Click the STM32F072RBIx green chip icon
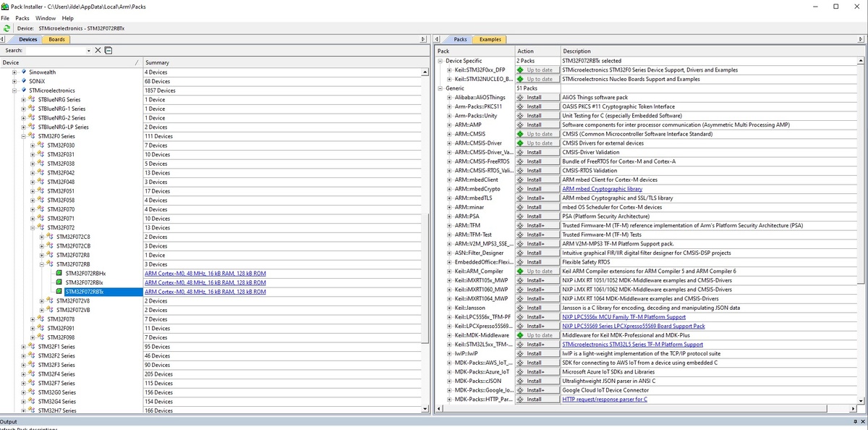 tap(60, 282)
